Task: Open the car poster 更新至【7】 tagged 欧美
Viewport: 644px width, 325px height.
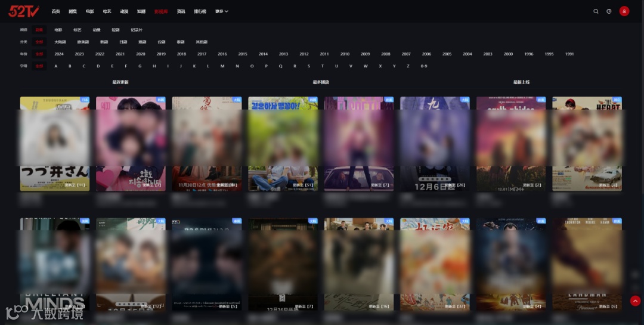Action: [x=359, y=144]
